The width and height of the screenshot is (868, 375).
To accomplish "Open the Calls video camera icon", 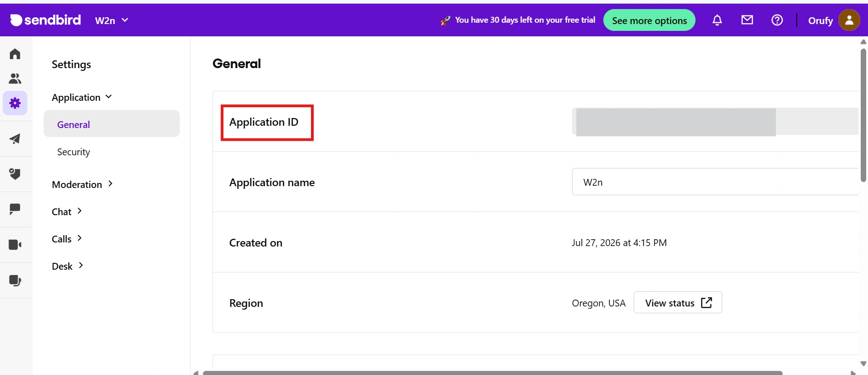I will click(15, 245).
